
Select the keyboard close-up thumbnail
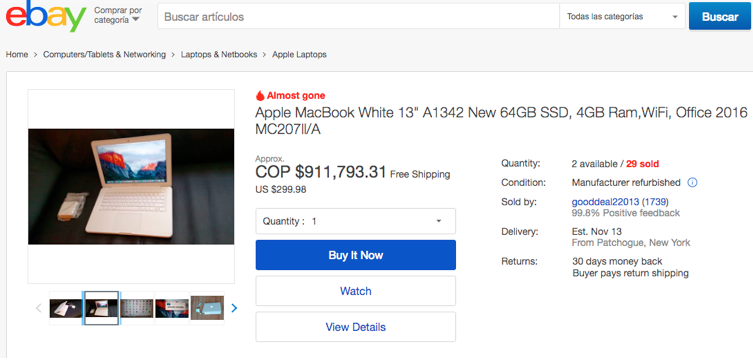click(136, 308)
